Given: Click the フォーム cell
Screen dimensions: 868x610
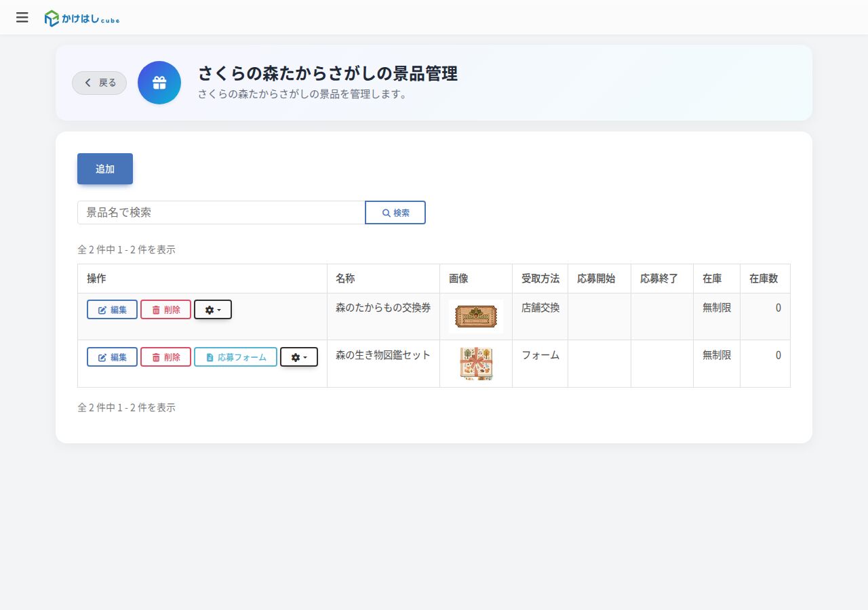Looking at the screenshot, I should 540,364.
